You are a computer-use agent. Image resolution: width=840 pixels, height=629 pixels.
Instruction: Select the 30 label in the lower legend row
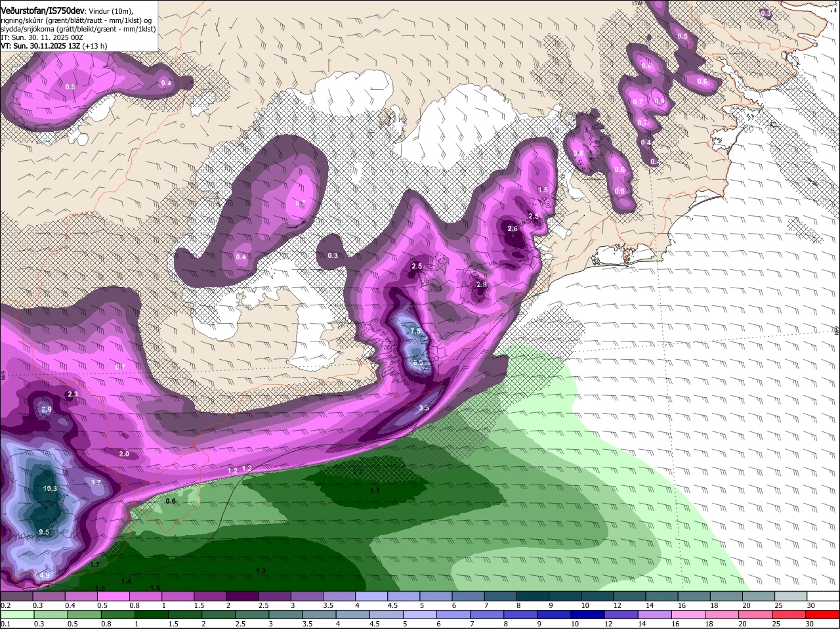[809, 624]
